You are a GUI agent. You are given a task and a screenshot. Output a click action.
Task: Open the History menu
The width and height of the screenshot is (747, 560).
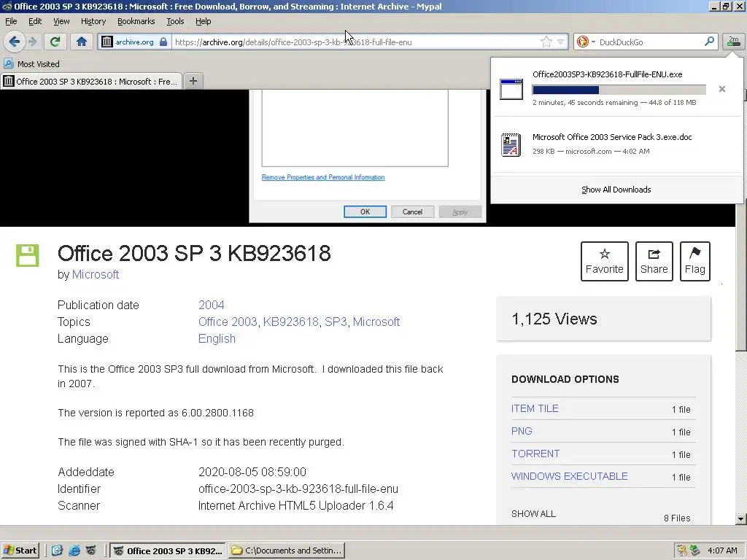point(93,21)
